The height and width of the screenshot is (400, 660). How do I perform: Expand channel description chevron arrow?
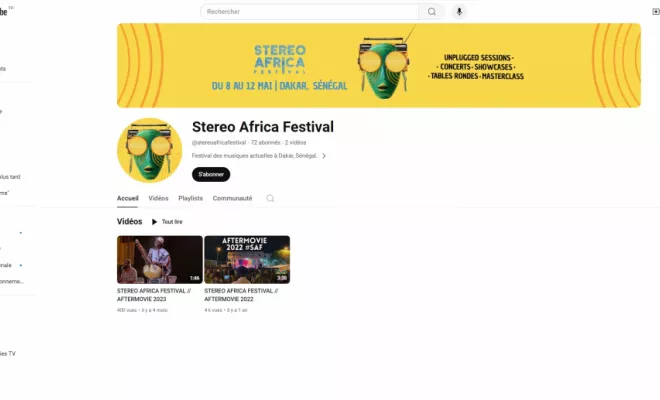[x=324, y=156]
